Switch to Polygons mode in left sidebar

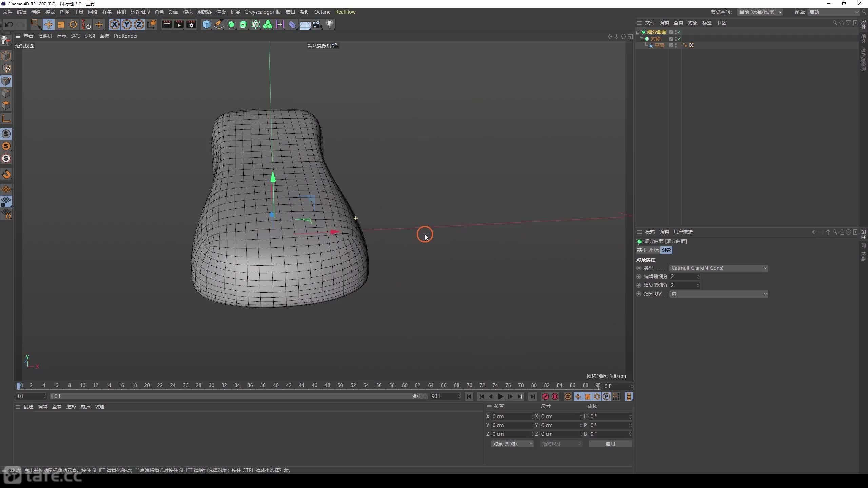6,105
